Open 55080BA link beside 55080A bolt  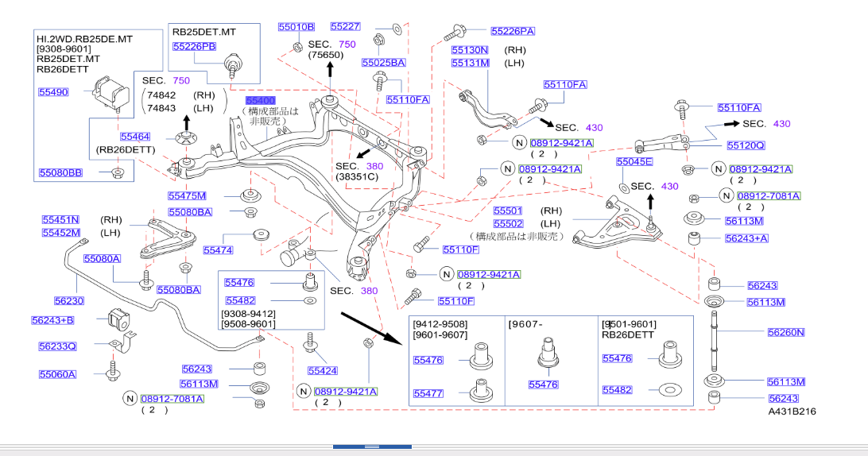pos(178,289)
